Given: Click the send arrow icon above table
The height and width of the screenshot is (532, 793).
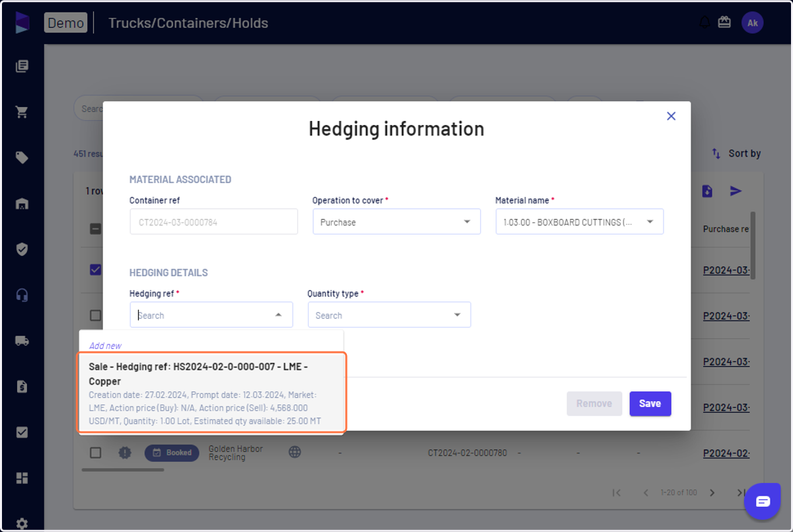Looking at the screenshot, I should [x=736, y=191].
